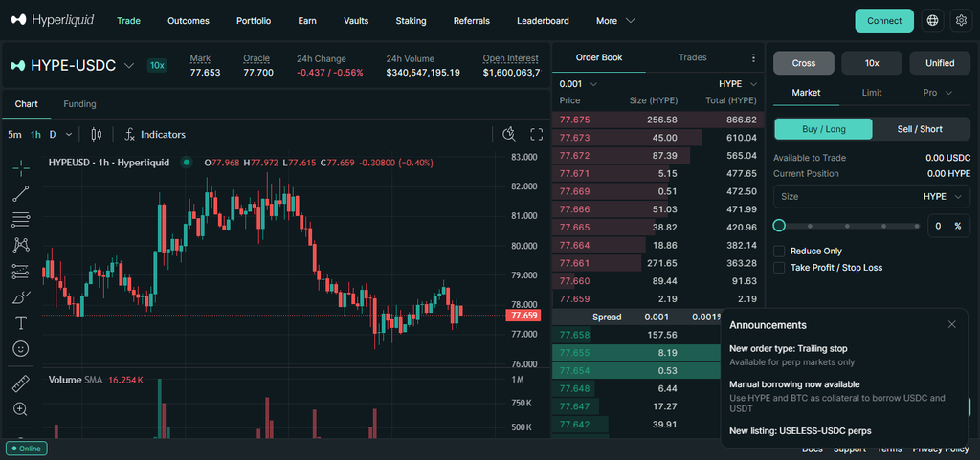The width and height of the screenshot is (980, 460).
Task: Click the 10x leverage badge beside HYPE-USDC
Action: tap(157, 66)
